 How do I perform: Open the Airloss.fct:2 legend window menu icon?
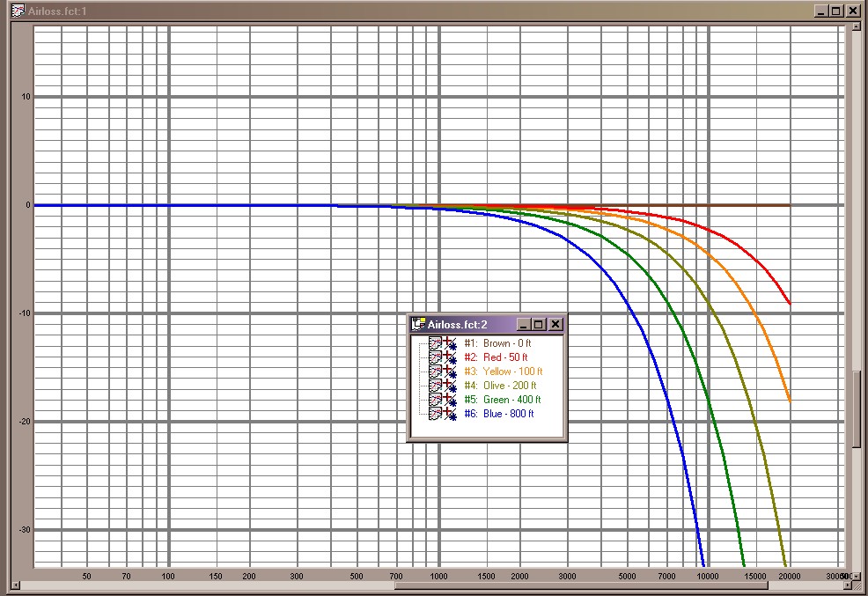coord(418,324)
